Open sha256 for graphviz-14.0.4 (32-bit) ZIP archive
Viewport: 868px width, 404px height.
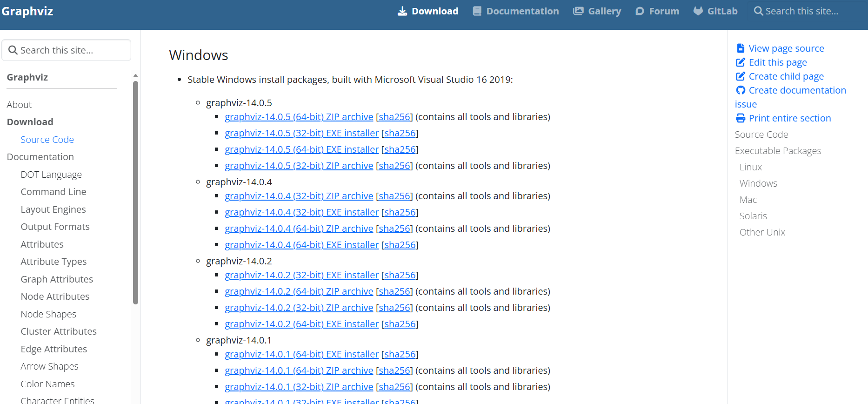point(394,196)
